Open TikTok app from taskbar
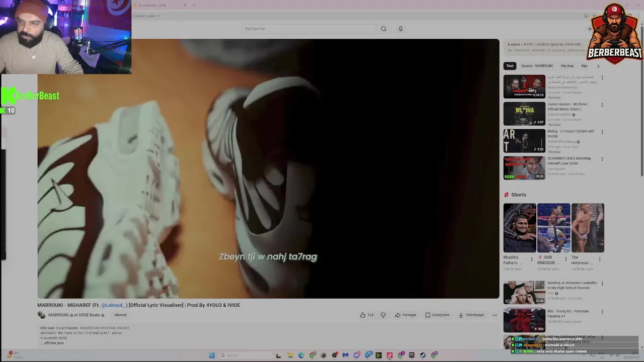 point(390,355)
